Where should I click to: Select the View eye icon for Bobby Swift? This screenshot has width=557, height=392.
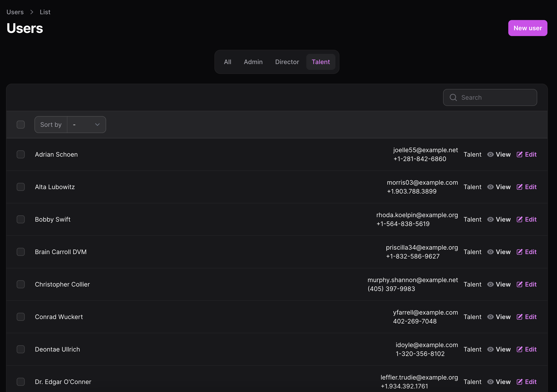[x=490, y=219]
